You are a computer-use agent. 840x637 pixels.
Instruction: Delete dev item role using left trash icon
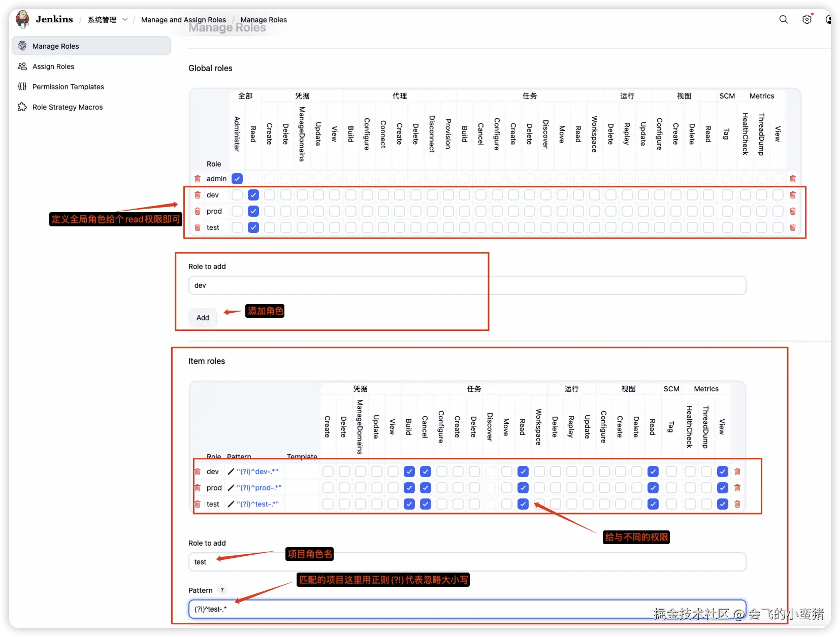198,472
